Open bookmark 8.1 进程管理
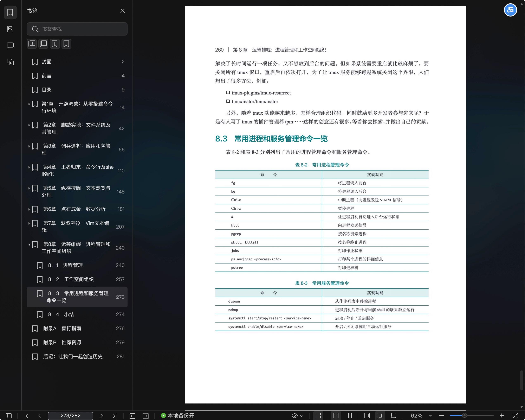This screenshot has height=420, width=525. (x=77, y=265)
